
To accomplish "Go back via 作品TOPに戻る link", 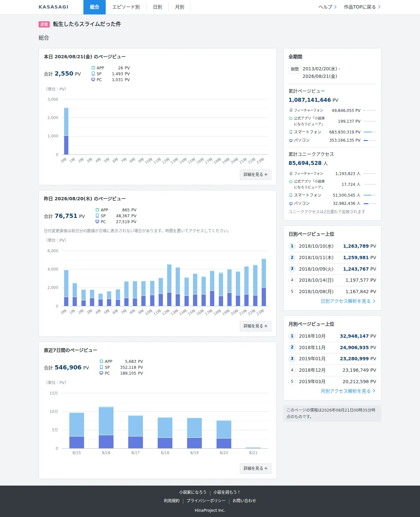I will (x=362, y=7).
